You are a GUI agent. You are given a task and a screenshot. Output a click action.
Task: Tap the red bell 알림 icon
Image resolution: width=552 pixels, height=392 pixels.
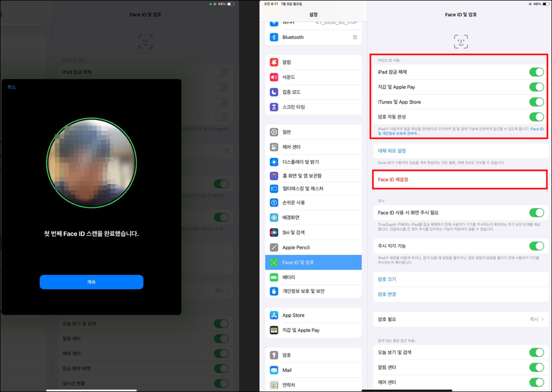click(274, 63)
